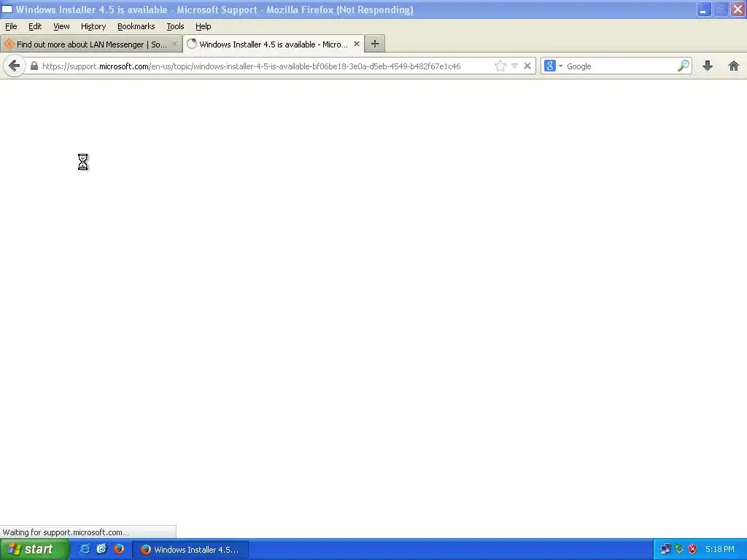
Task: Click the magnifier search icon
Action: point(683,66)
